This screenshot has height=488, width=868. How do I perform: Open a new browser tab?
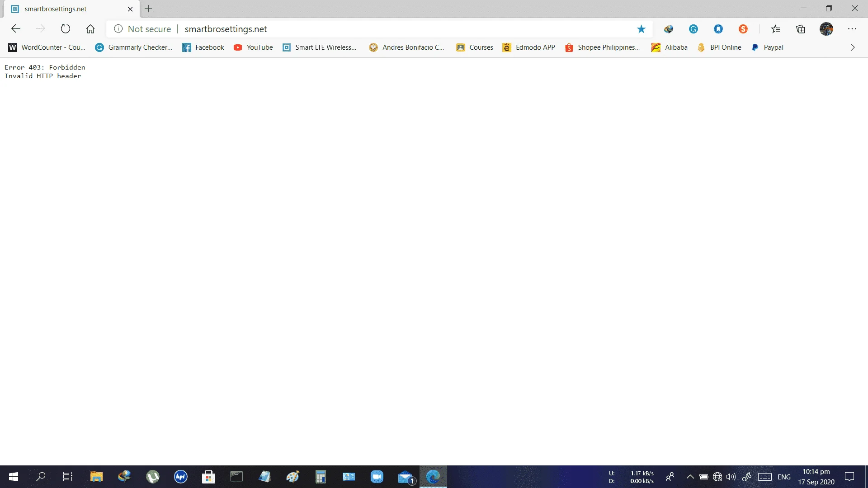tap(148, 9)
